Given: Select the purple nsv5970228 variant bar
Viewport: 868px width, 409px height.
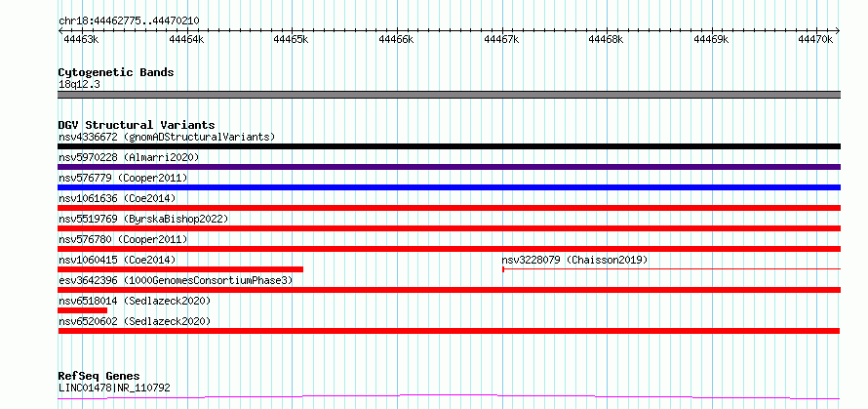Looking at the screenshot, I should point(449,167).
